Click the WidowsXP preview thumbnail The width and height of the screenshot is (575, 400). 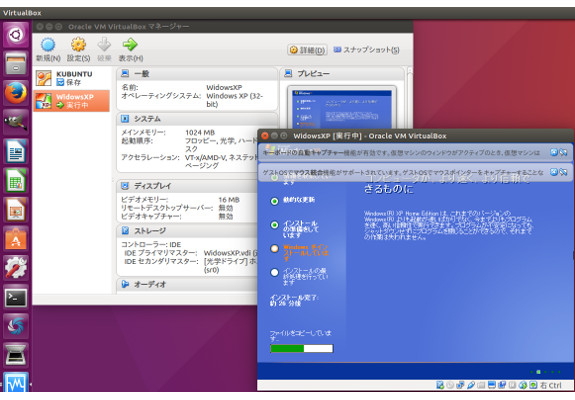pos(341,108)
